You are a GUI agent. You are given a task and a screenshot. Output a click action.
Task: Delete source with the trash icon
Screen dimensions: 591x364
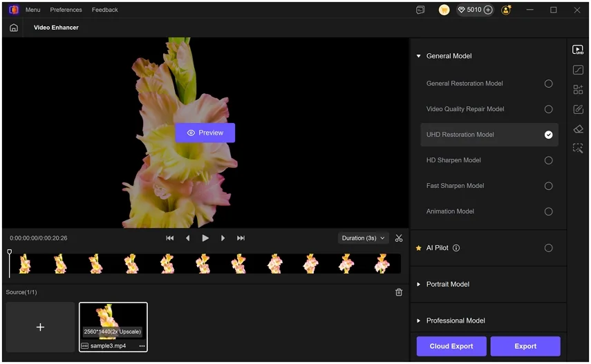tap(399, 292)
